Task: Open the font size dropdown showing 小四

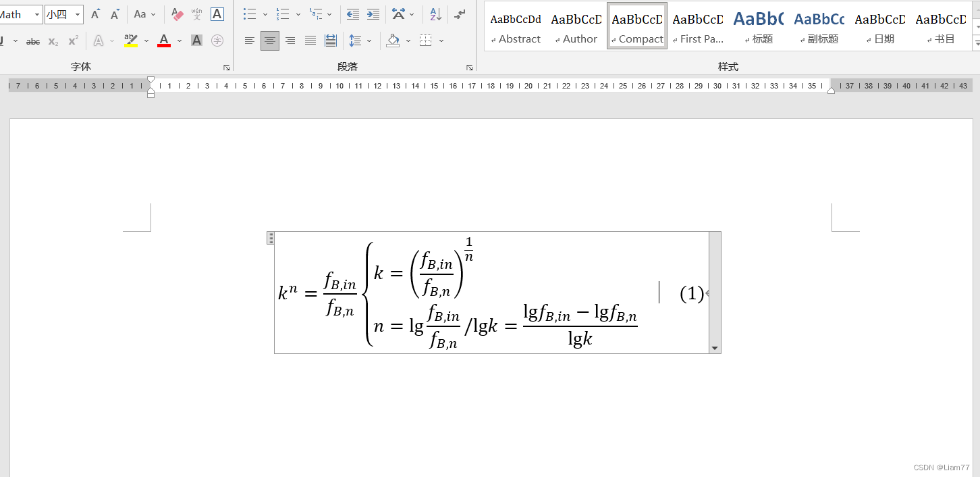Action: click(78, 14)
